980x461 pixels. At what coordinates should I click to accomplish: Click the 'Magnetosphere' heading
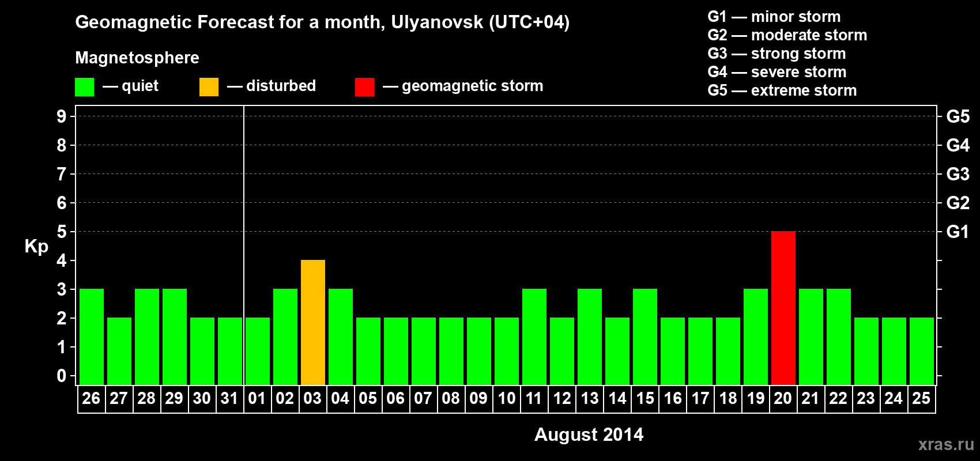137,58
